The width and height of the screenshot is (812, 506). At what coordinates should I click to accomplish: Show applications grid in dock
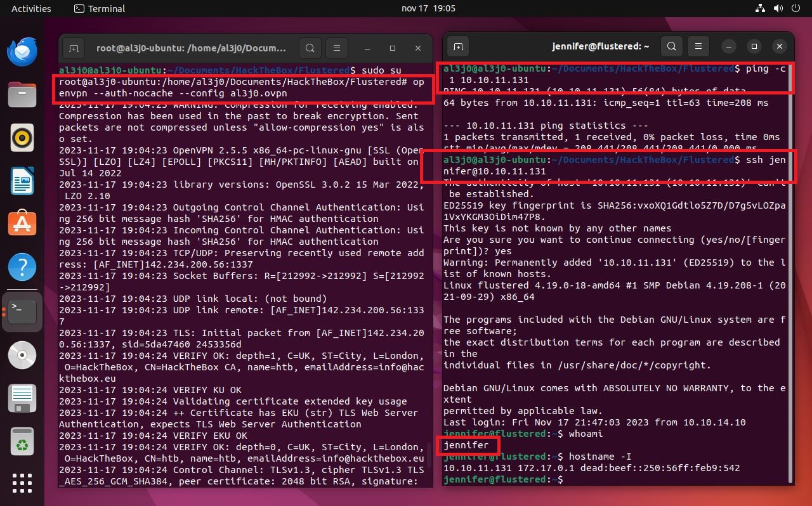(x=22, y=483)
